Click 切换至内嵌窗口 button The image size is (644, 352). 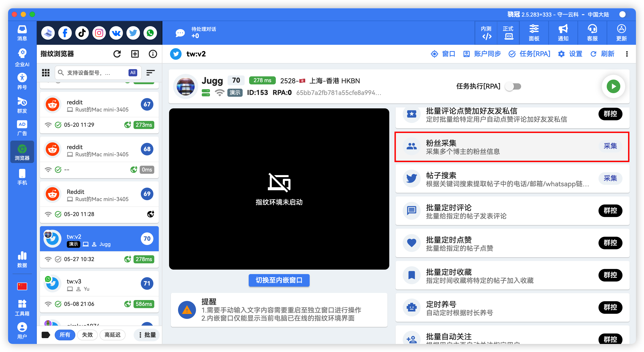point(279,280)
